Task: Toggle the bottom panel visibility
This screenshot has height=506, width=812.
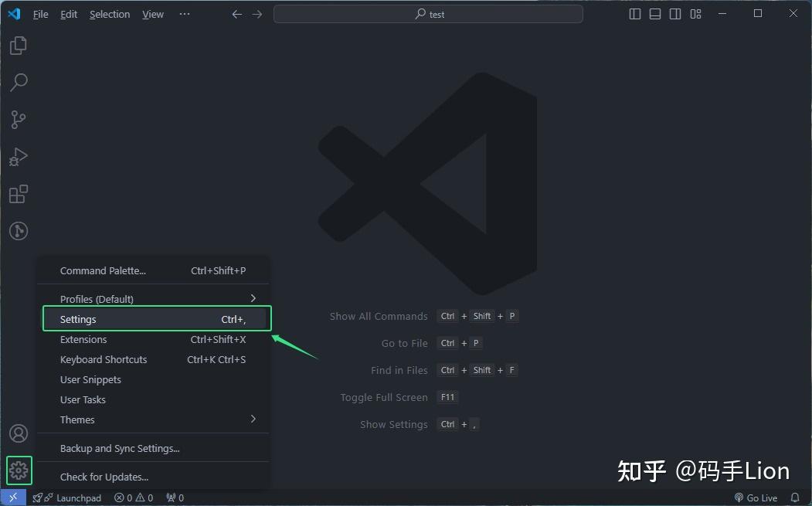Action: tap(654, 13)
